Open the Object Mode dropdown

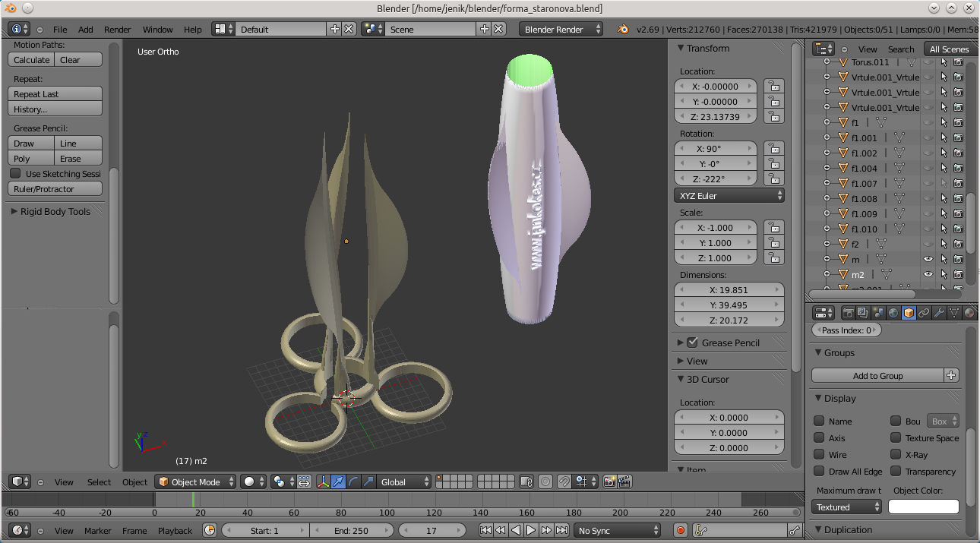pos(195,481)
